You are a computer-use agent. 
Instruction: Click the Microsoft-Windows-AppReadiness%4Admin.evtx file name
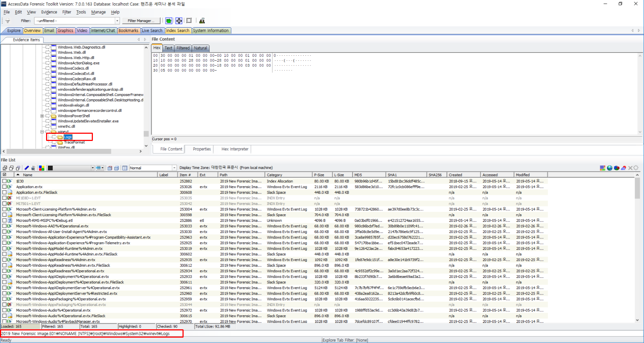pyautogui.click(x=55, y=260)
